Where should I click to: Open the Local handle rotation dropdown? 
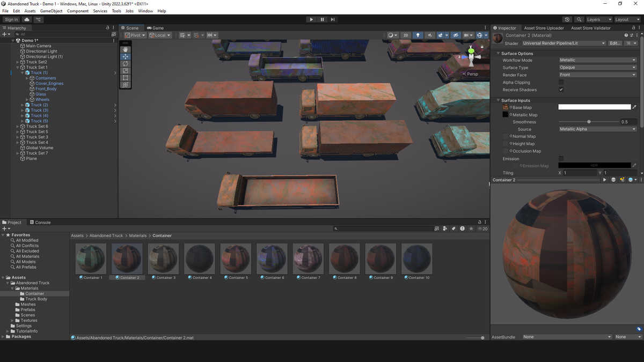point(160,35)
